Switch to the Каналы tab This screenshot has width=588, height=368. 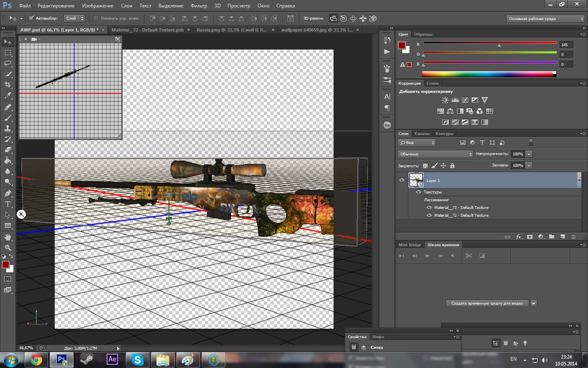[x=422, y=133]
